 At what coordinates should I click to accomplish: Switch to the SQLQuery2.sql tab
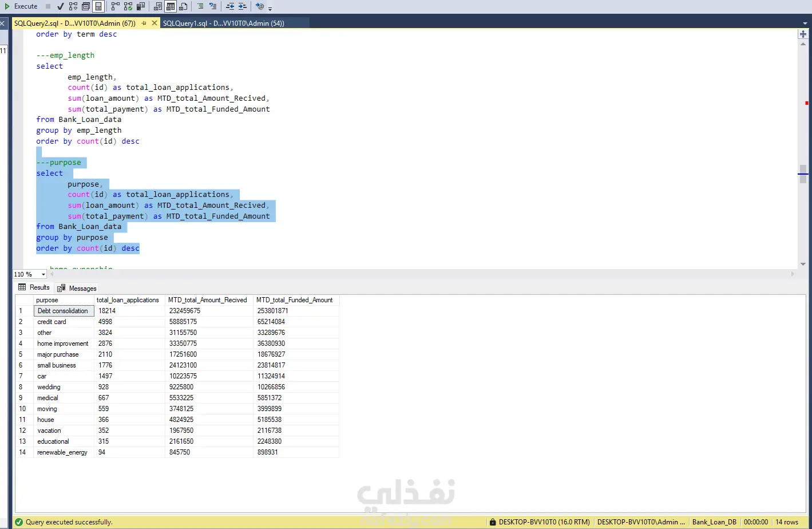point(74,23)
